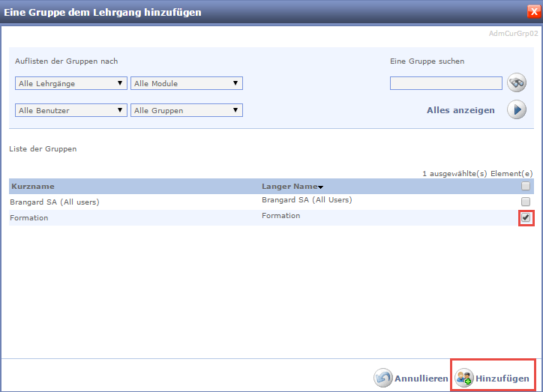Select the Formation row short name
This screenshot has height=392, width=543.
tap(29, 217)
